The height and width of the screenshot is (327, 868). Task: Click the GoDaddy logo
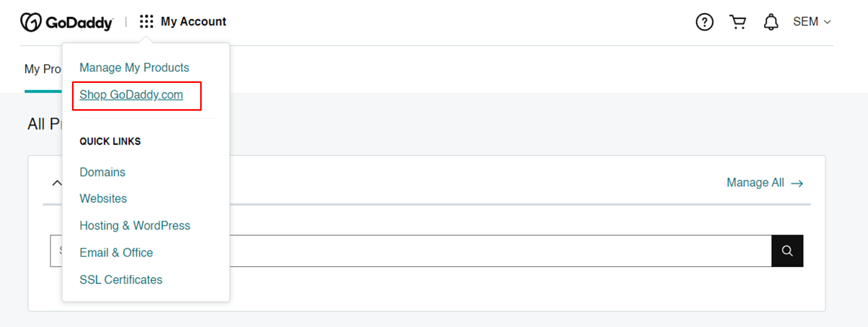click(67, 22)
